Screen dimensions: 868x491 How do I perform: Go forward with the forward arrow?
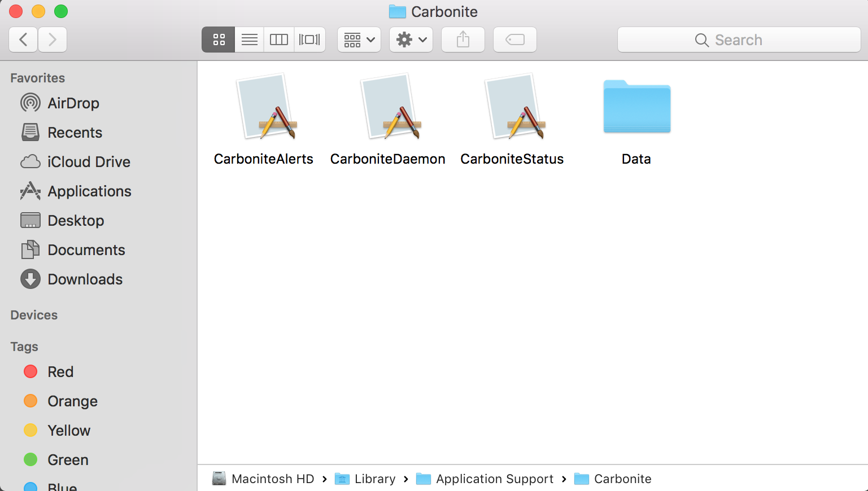53,40
